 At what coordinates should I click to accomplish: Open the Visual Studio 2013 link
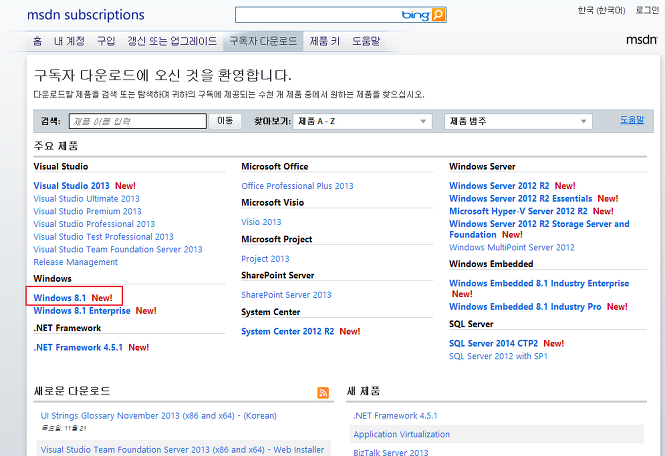(x=71, y=186)
